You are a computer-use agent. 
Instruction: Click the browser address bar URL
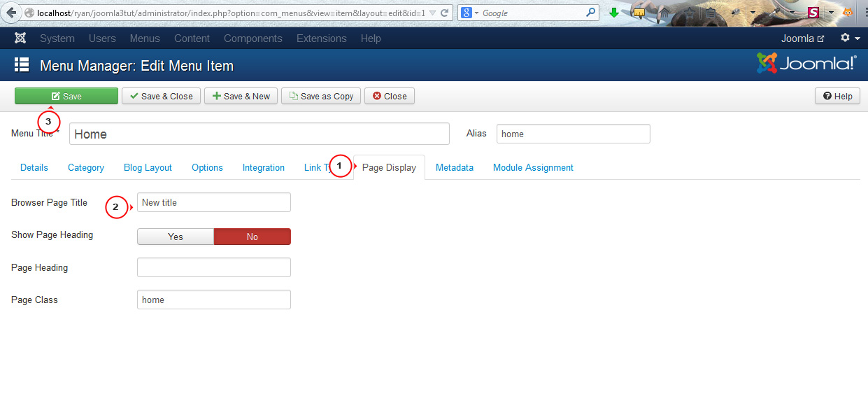tap(231, 13)
